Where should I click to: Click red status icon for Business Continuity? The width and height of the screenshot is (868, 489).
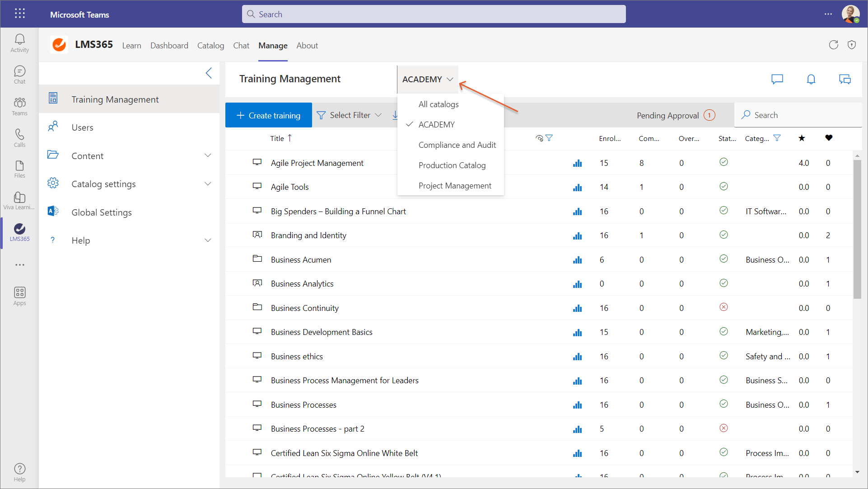723,307
